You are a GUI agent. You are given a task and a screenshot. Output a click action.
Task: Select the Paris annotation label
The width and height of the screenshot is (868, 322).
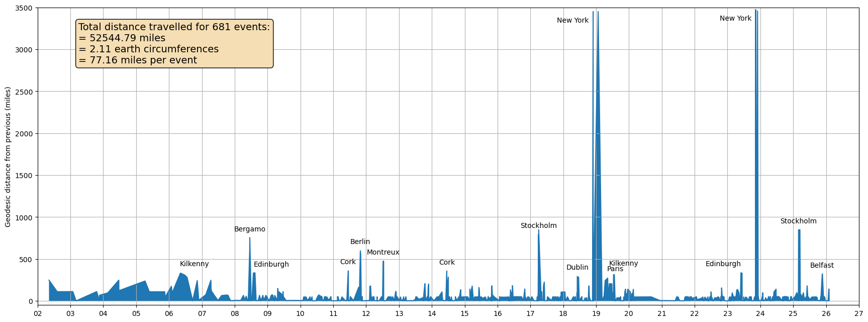[615, 269]
